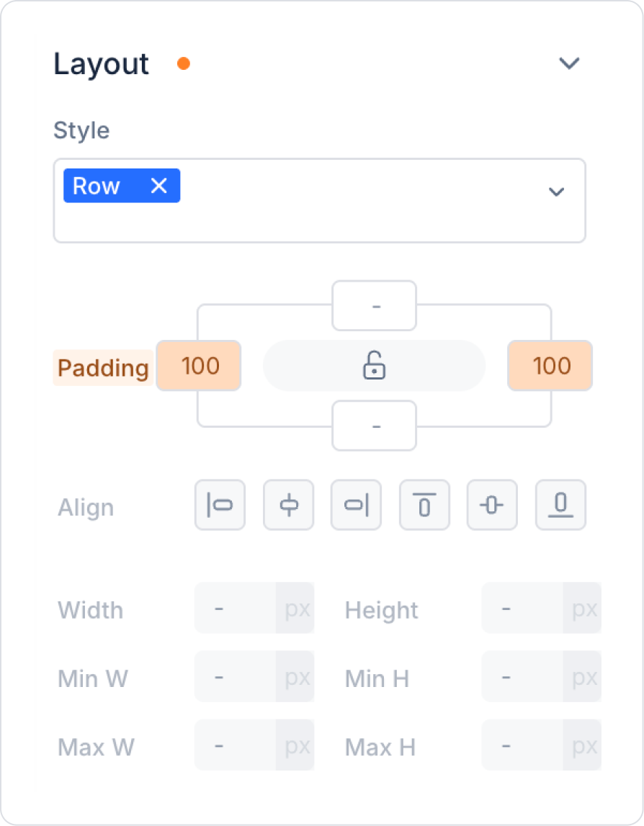Click align right icon
The width and height of the screenshot is (644, 826).
[356, 506]
